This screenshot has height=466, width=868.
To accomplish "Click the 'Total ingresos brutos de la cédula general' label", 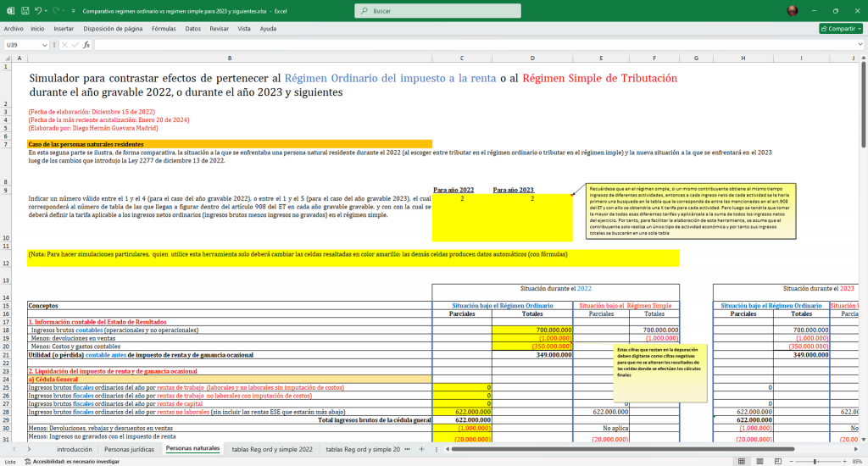I will (374, 420).
